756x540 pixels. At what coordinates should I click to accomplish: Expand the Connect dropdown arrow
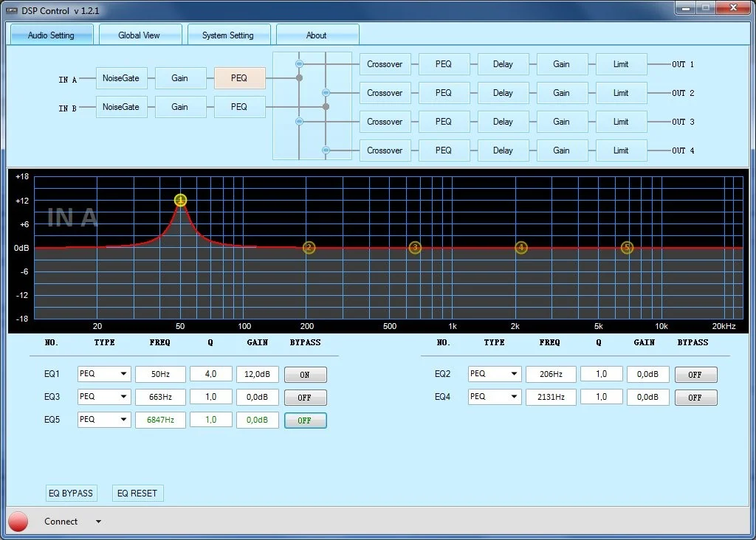[98, 522]
